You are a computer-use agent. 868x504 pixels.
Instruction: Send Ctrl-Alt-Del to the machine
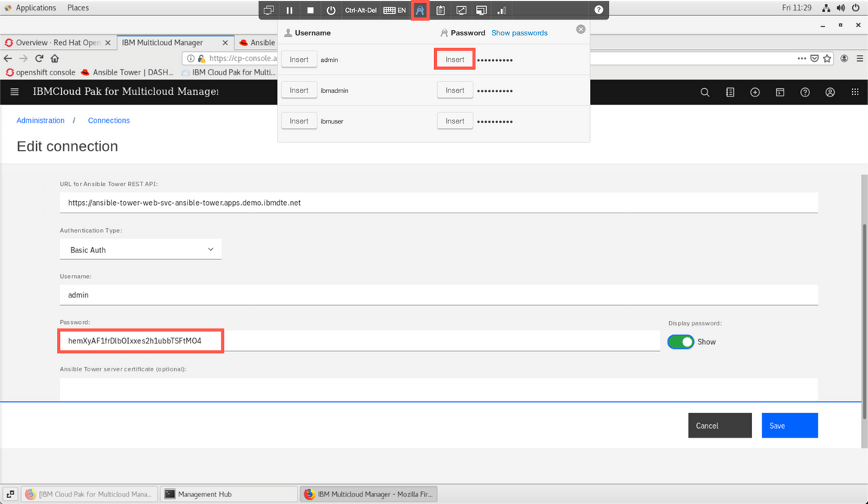click(360, 10)
